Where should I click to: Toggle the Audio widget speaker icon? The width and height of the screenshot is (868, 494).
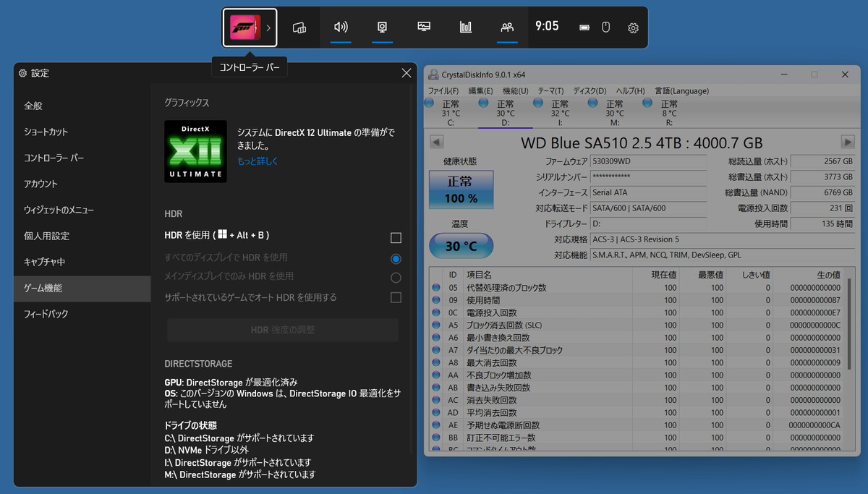pyautogui.click(x=341, y=27)
